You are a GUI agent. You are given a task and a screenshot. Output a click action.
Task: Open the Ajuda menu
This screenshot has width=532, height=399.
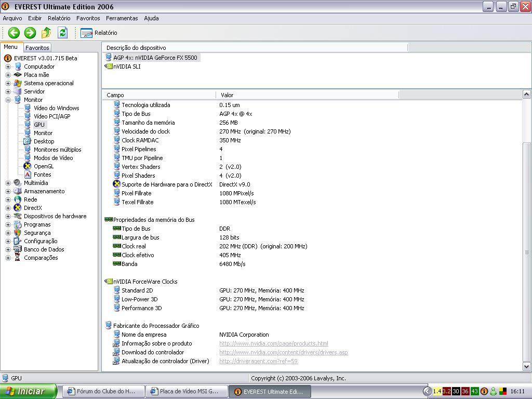[x=151, y=18]
